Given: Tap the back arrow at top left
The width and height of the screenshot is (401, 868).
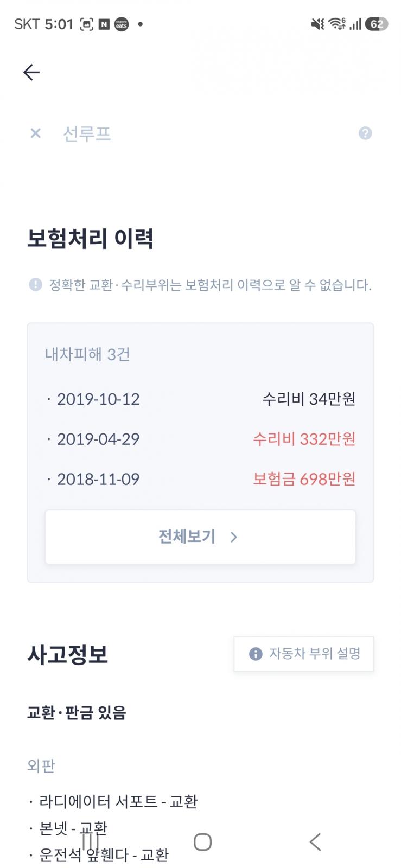Looking at the screenshot, I should (x=31, y=72).
